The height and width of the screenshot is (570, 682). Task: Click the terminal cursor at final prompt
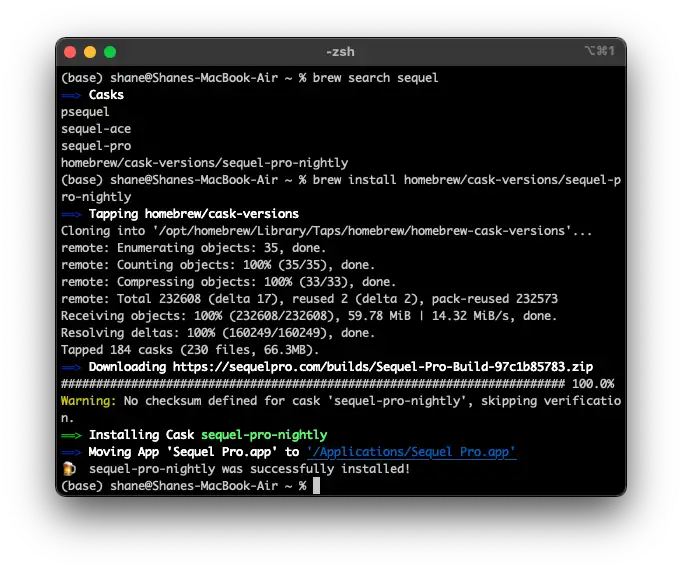[x=316, y=486]
